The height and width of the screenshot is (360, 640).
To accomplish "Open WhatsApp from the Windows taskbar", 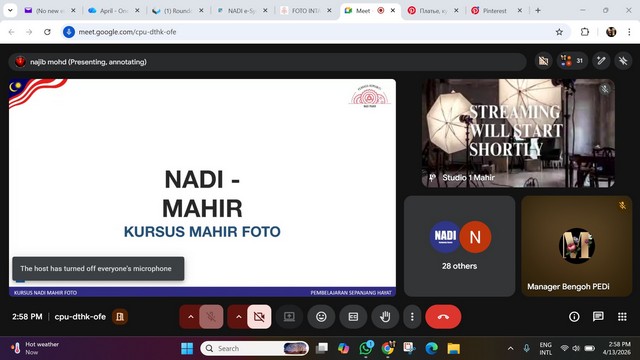I will 366,348.
